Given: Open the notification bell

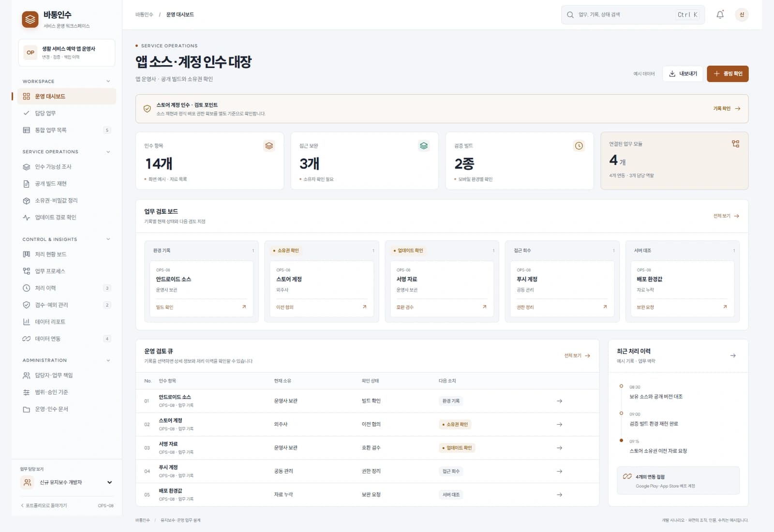Looking at the screenshot, I should 720,15.
